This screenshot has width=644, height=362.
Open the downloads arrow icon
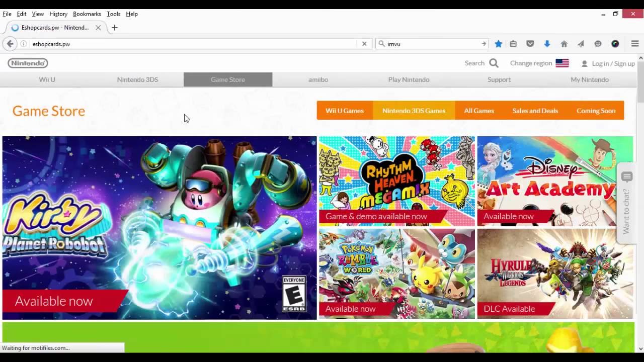pyautogui.click(x=547, y=44)
